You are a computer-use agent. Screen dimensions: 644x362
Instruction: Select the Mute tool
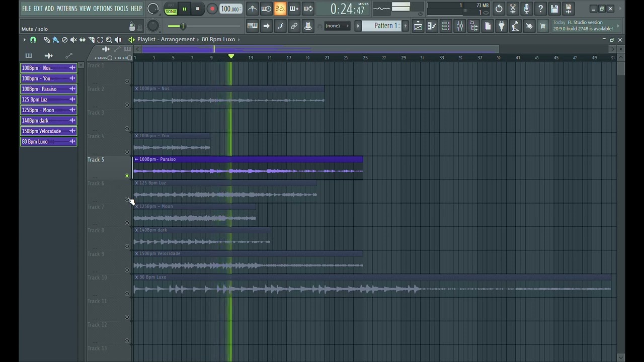point(73,40)
